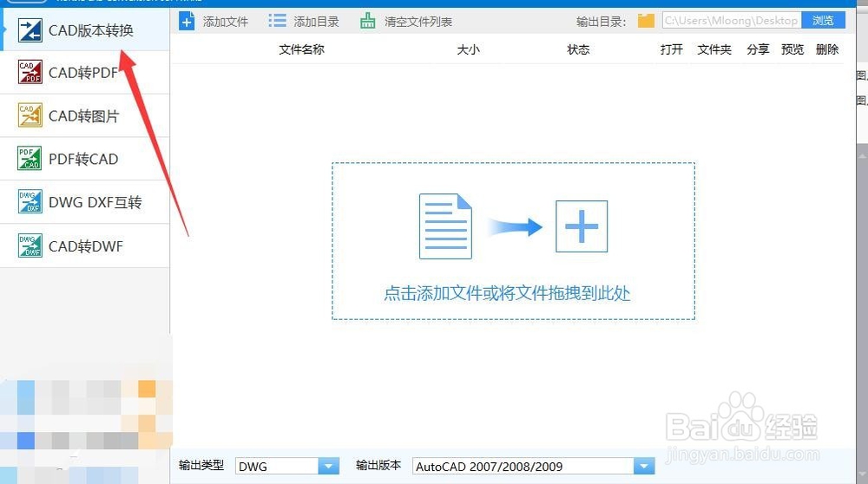Click the 输出版本 label
The image size is (868, 484).
[378, 465]
